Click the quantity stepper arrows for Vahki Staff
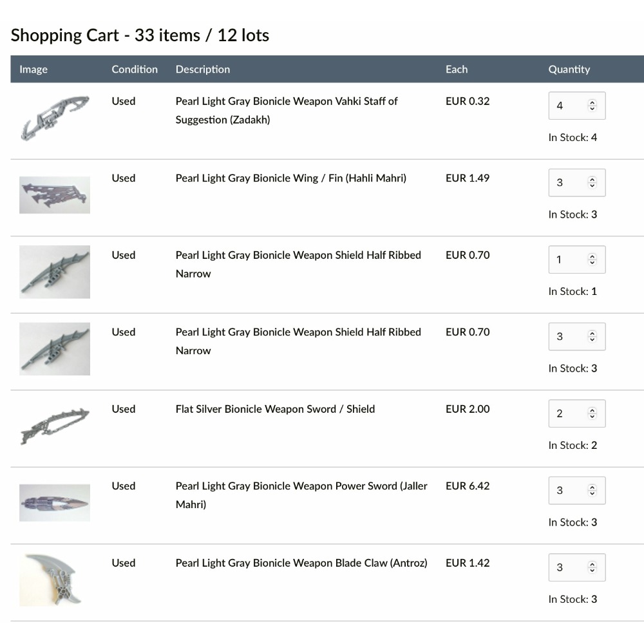The width and height of the screenshot is (644, 644). [x=592, y=106]
